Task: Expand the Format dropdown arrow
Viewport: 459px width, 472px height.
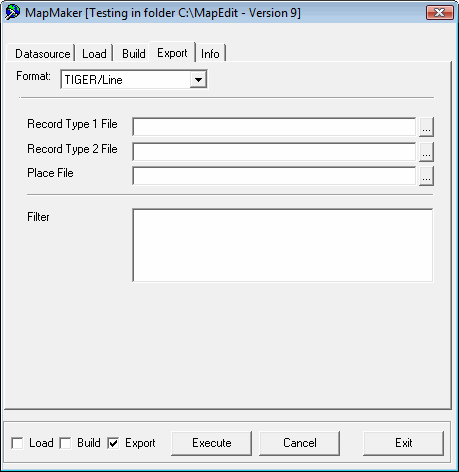Action: (198, 80)
